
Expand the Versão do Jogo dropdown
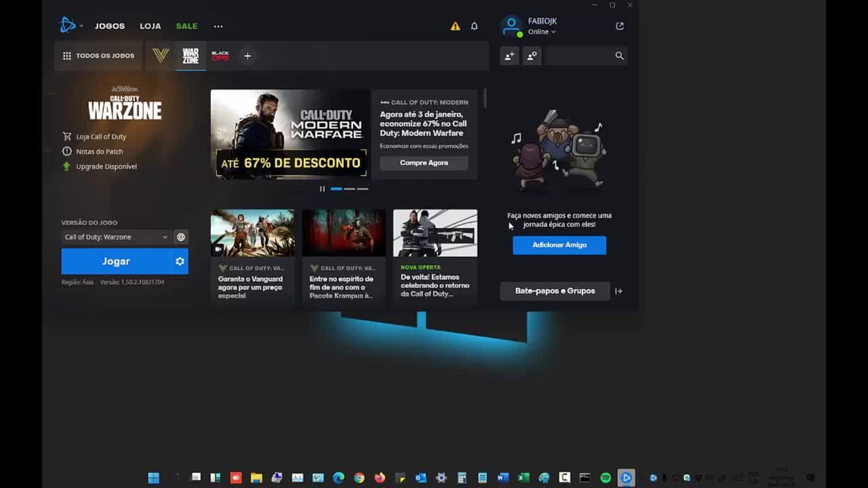coord(116,237)
